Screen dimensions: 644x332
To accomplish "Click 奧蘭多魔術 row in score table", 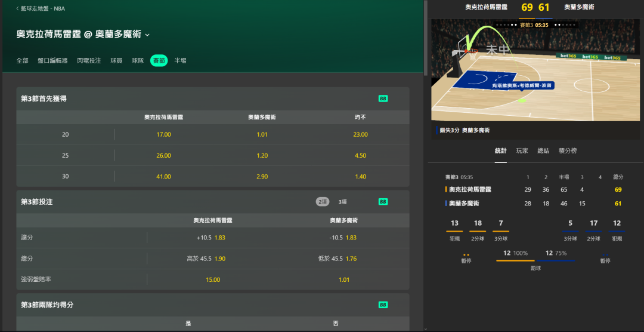I will [x=534, y=203].
